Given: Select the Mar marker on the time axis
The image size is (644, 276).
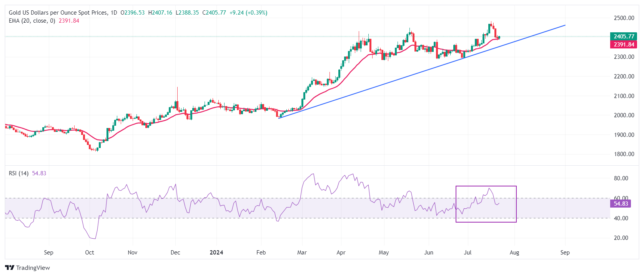Looking at the screenshot, I should click(302, 253).
